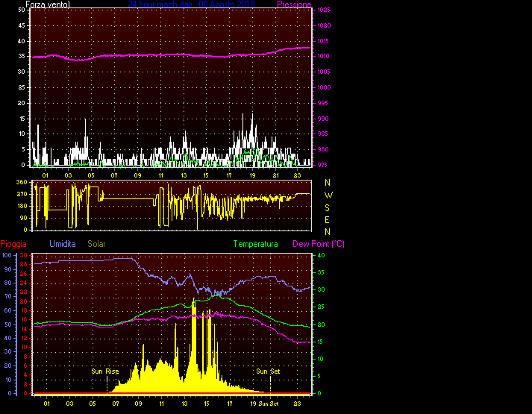
Task: Select the S compass letter
Action: [327, 208]
